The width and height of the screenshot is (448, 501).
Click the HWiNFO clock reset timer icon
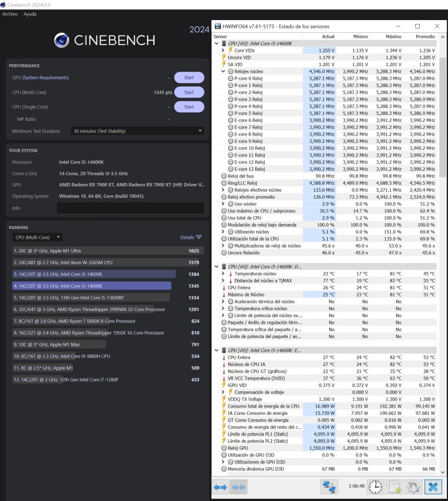(x=375, y=487)
